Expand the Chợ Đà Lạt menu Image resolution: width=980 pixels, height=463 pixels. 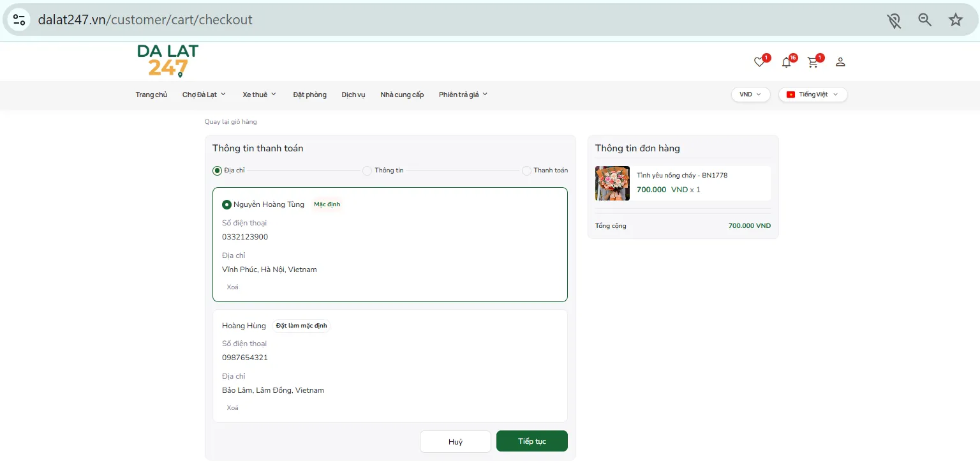[204, 95]
